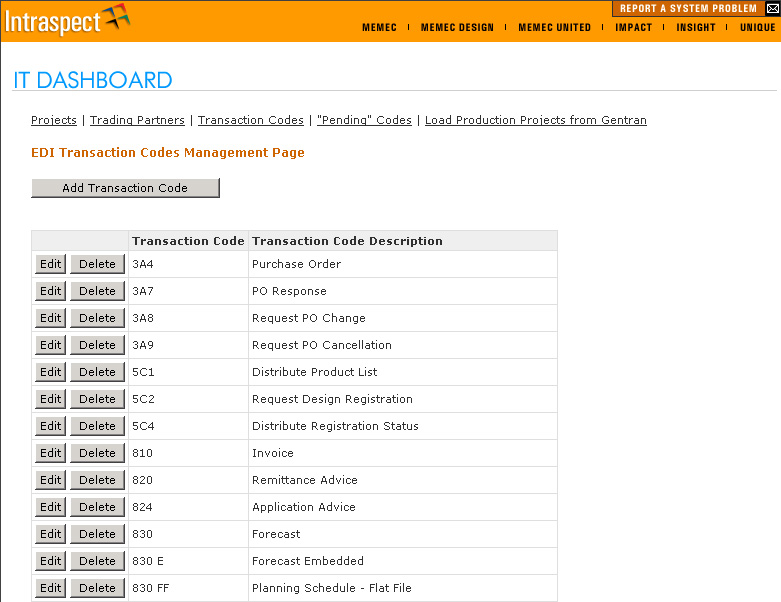
Task: Edit the 820 Remittance Advice row
Action: pos(50,480)
